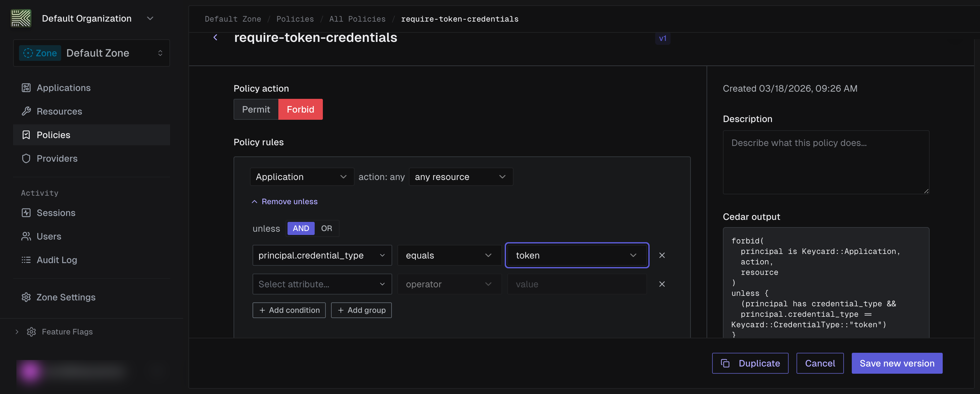Viewport: 980px width, 394px height.
Task: Keep Forbid selected in Policy action
Action: [x=301, y=109]
